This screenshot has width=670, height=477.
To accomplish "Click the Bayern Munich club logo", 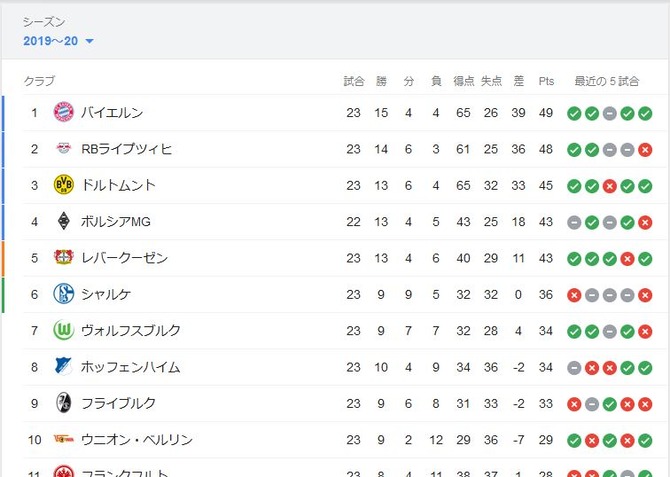I will 64,112.
